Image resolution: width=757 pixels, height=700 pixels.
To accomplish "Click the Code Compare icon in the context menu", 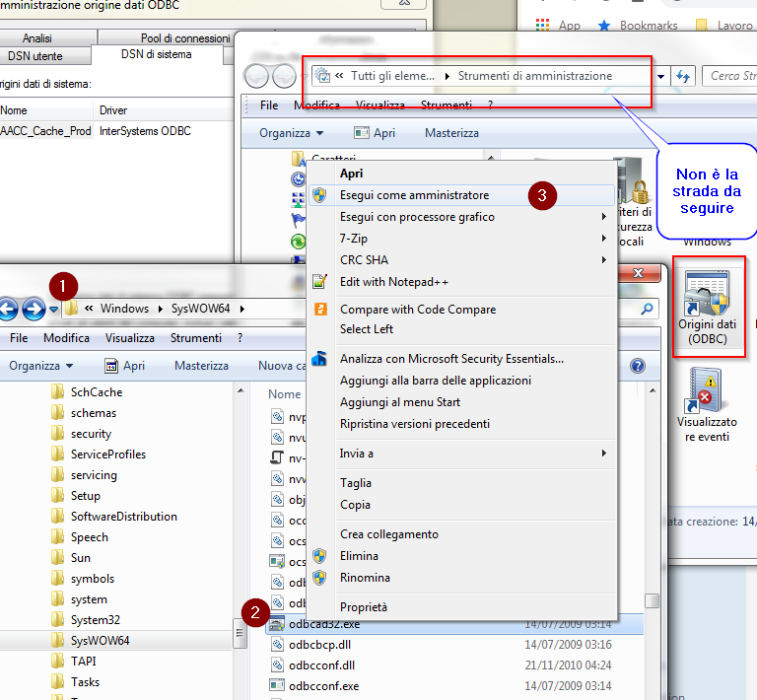I will (320, 309).
